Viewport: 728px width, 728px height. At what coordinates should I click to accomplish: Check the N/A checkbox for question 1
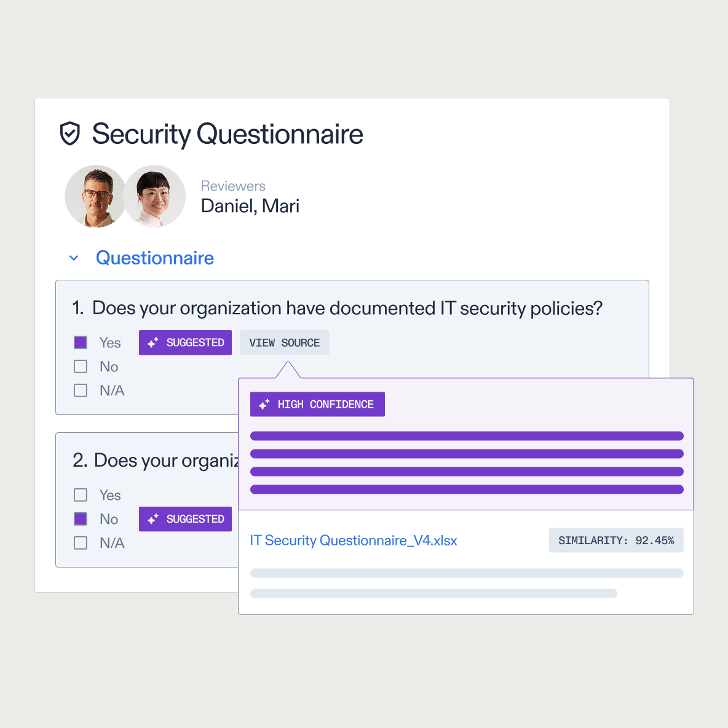80,390
